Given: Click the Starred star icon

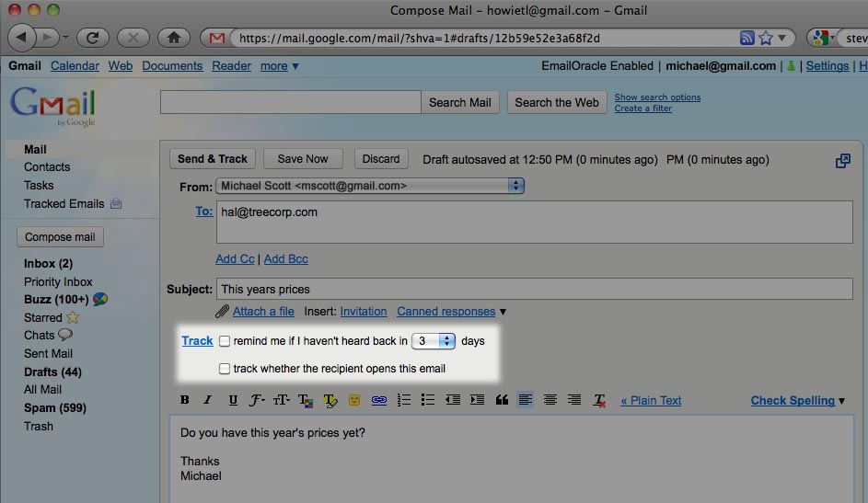Looking at the screenshot, I should 73,318.
